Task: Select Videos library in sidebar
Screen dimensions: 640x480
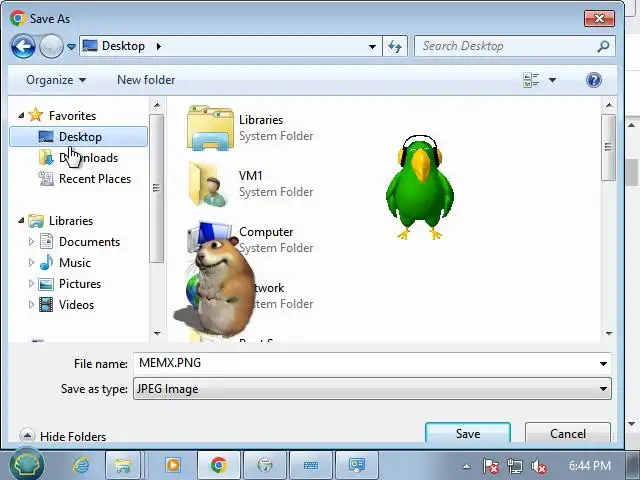Action: [67, 305]
